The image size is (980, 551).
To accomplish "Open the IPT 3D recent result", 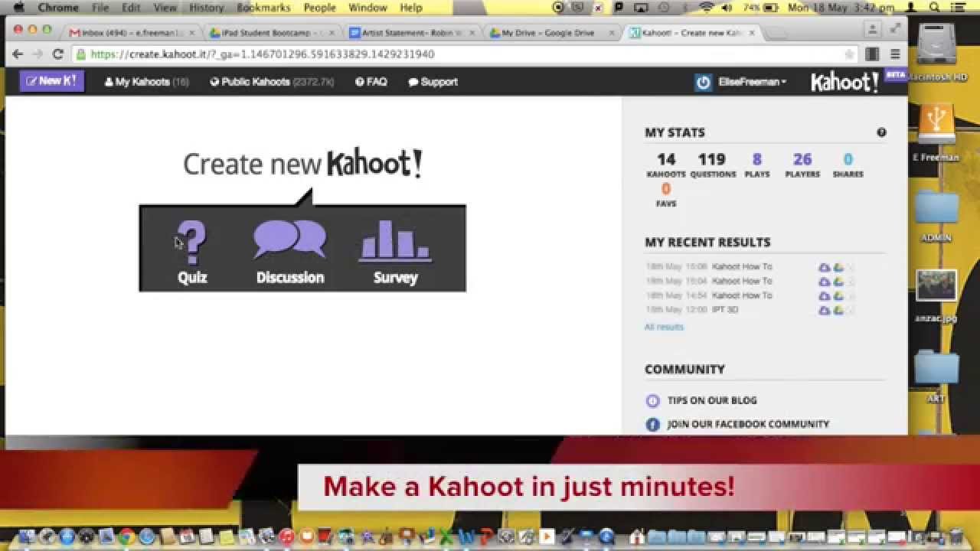I will [725, 310].
